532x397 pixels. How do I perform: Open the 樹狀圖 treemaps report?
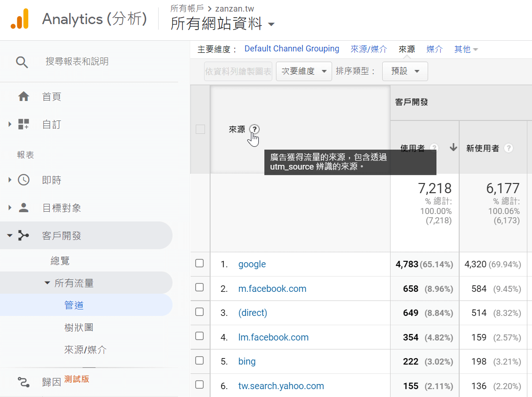click(79, 328)
